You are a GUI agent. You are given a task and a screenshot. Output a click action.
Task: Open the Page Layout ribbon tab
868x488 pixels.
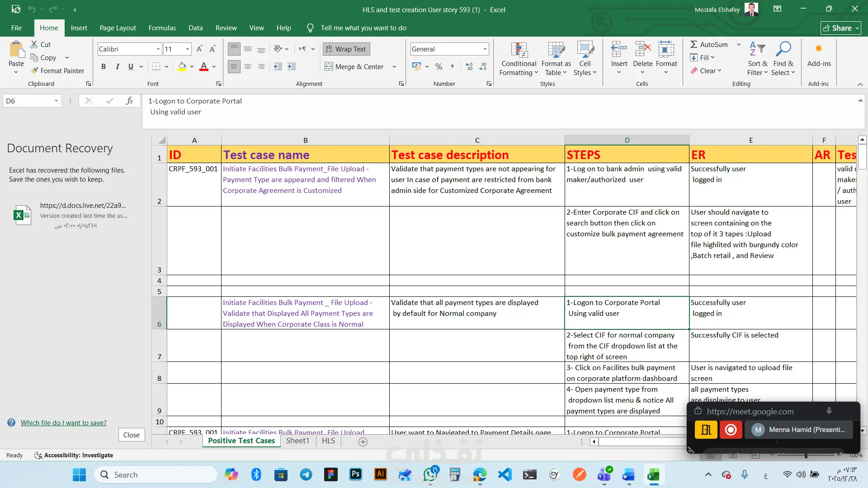pos(118,28)
